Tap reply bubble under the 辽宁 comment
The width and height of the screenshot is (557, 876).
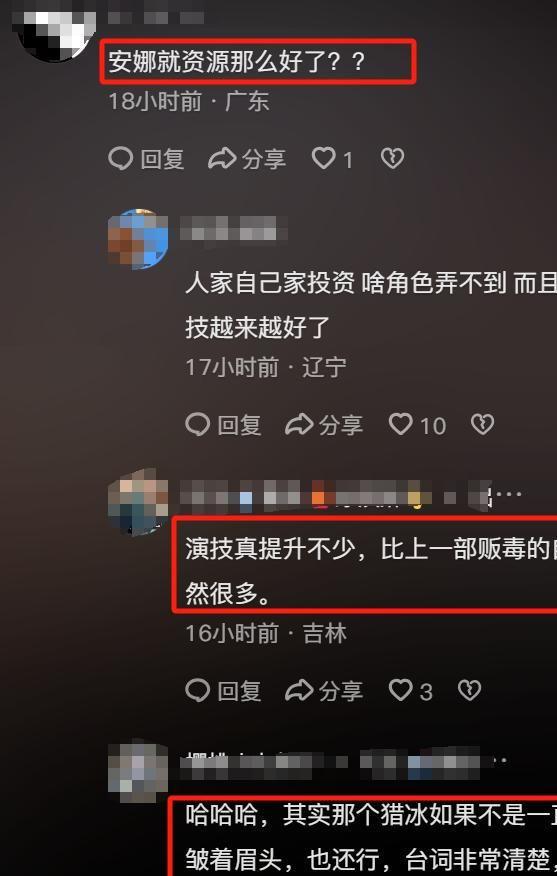223,425
